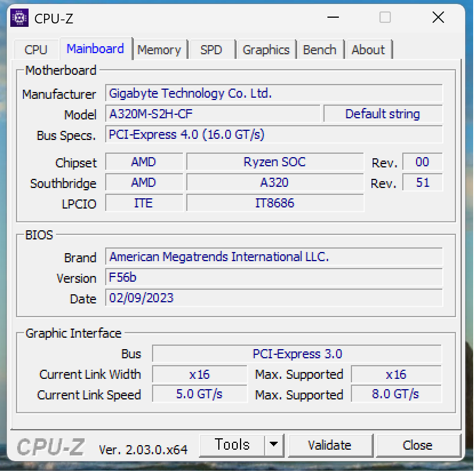Select the Current Link Speed 5.0 GT/s
The image size is (476, 476).
(200, 394)
